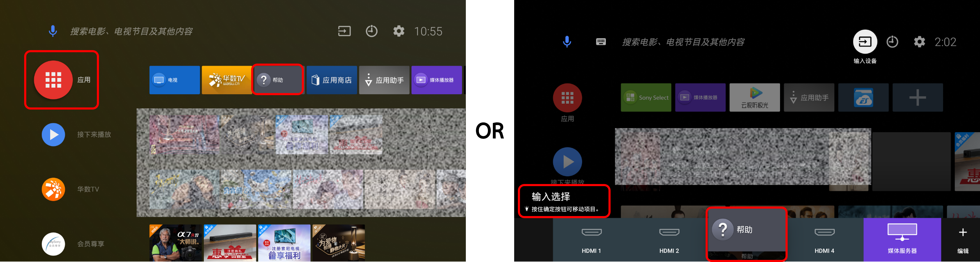
Task: Select 会员尊享 MySony channel icon
Action: (x=53, y=244)
